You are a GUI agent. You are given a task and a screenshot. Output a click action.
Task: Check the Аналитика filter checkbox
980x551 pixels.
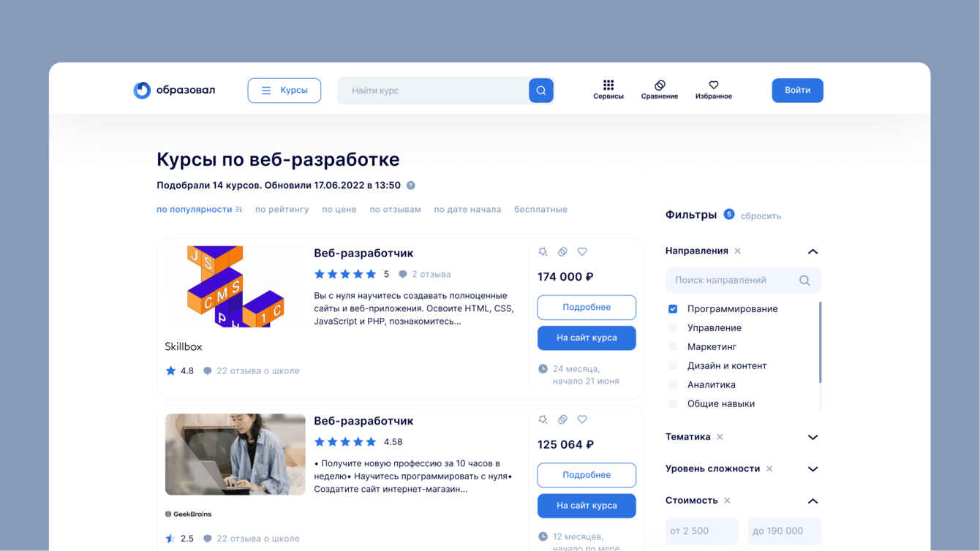pyautogui.click(x=673, y=385)
